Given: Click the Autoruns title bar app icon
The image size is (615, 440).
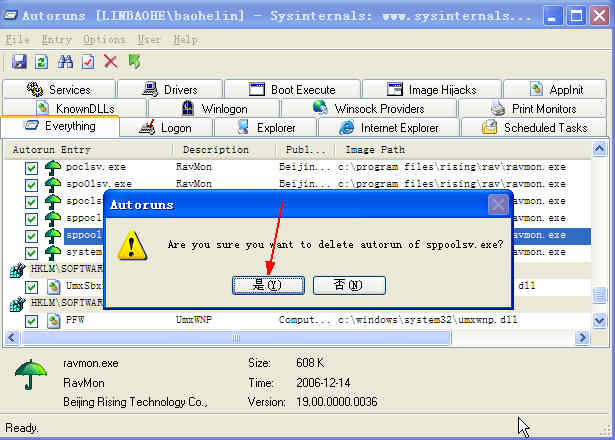Looking at the screenshot, I should tap(10, 16).
